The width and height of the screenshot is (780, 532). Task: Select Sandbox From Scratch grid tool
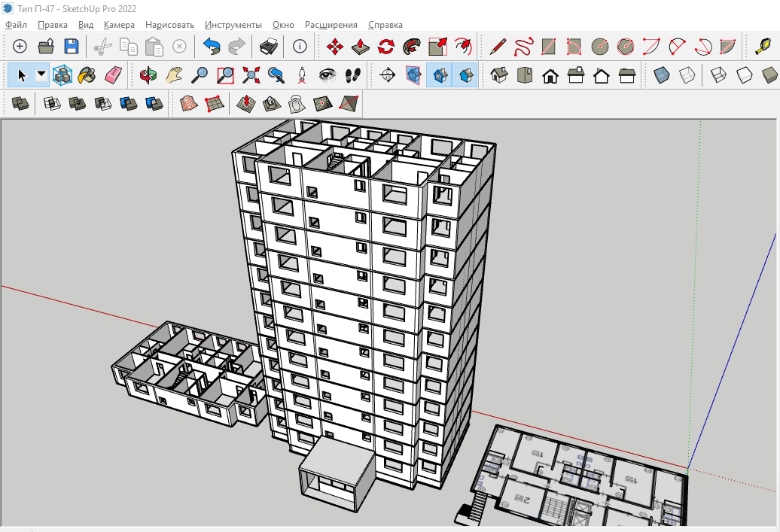click(x=214, y=104)
